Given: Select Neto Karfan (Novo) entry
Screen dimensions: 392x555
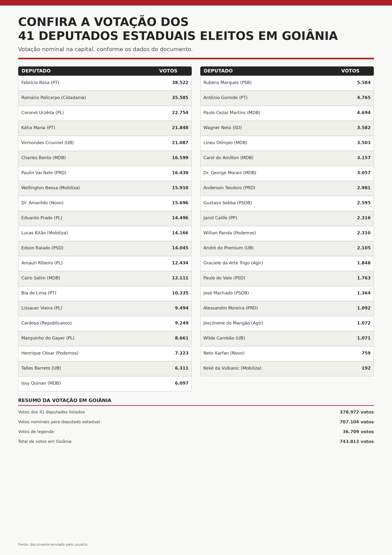Looking at the screenshot, I should (x=287, y=353).
